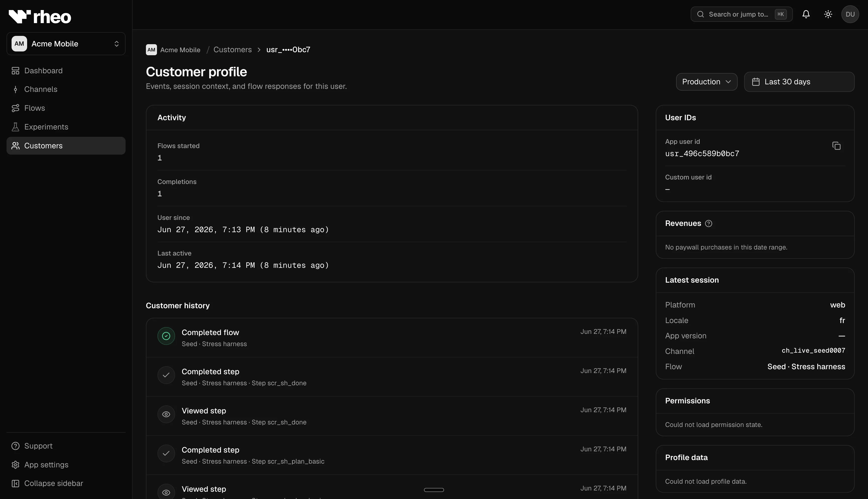Click 'Seed · Stress harness' flow in Latest session

806,367
